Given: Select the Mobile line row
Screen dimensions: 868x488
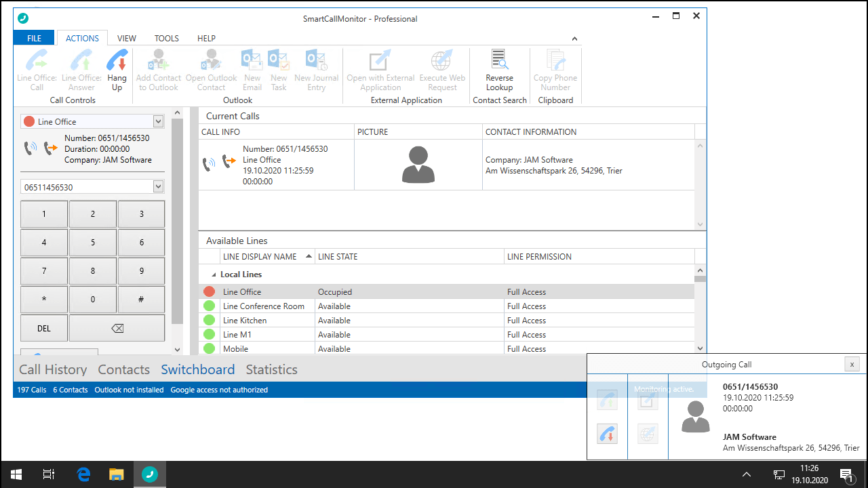Looking at the screenshot, I should 446,348.
